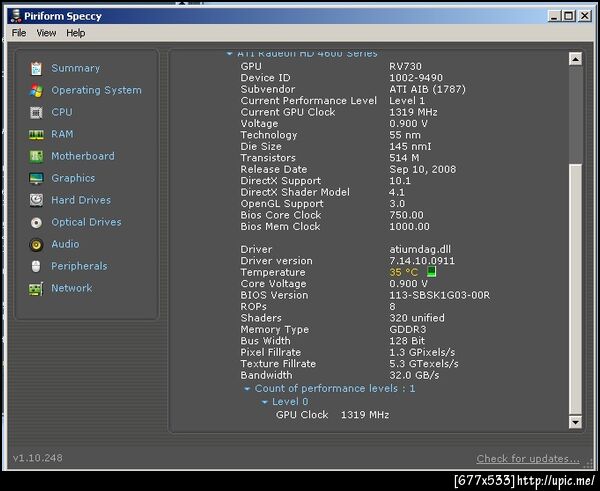600x491 pixels.
Task: Click the Technology value 55 nm
Action: pyautogui.click(x=405, y=135)
